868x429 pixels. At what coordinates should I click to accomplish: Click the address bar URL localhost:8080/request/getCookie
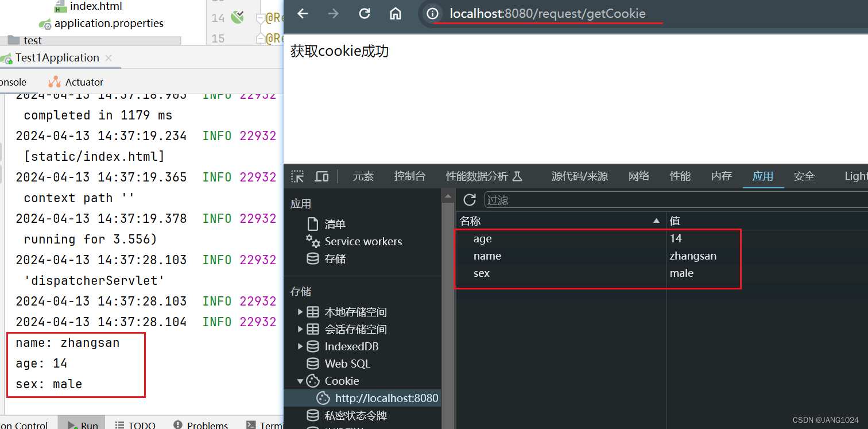click(x=548, y=14)
